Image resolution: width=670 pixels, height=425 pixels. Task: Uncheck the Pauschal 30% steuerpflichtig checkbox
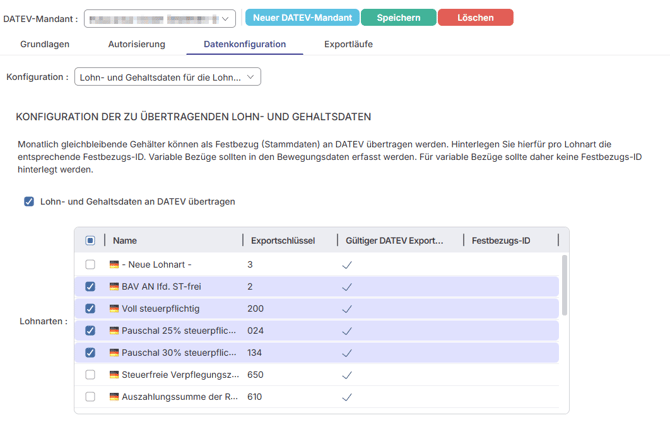click(90, 352)
